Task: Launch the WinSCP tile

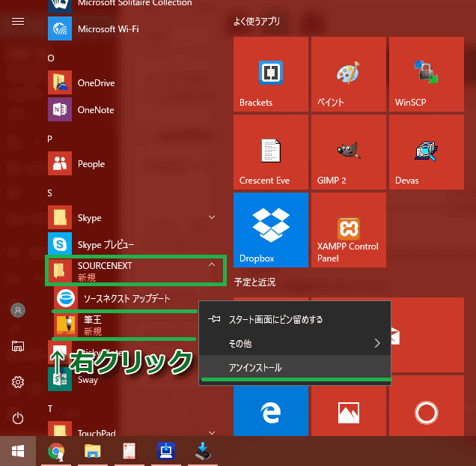Action: tap(426, 74)
